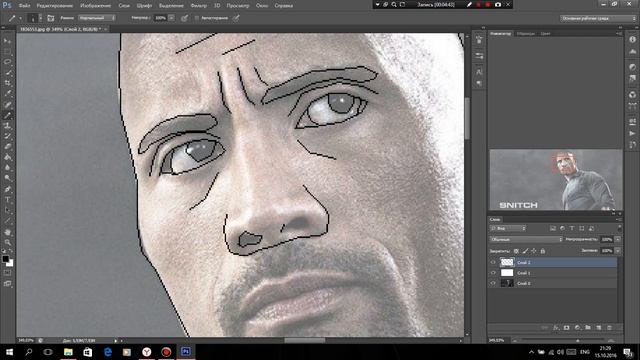
Task: Hide the top layer (Слой 2)
Action: (x=493, y=262)
